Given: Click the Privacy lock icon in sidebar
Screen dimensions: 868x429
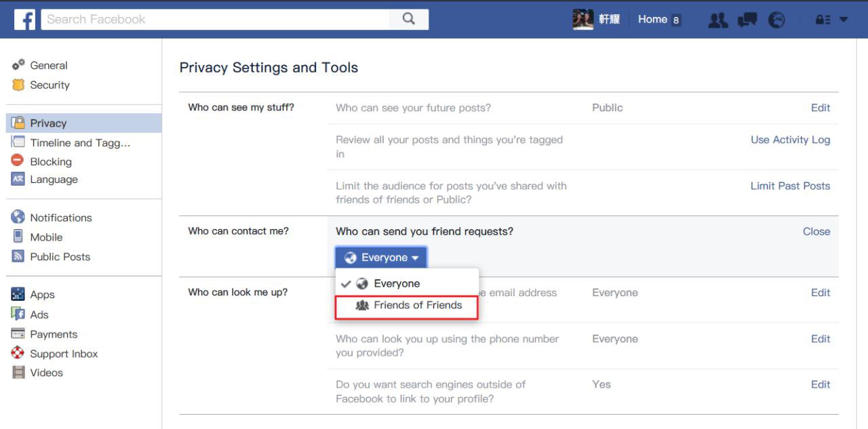Looking at the screenshot, I should [18, 123].
